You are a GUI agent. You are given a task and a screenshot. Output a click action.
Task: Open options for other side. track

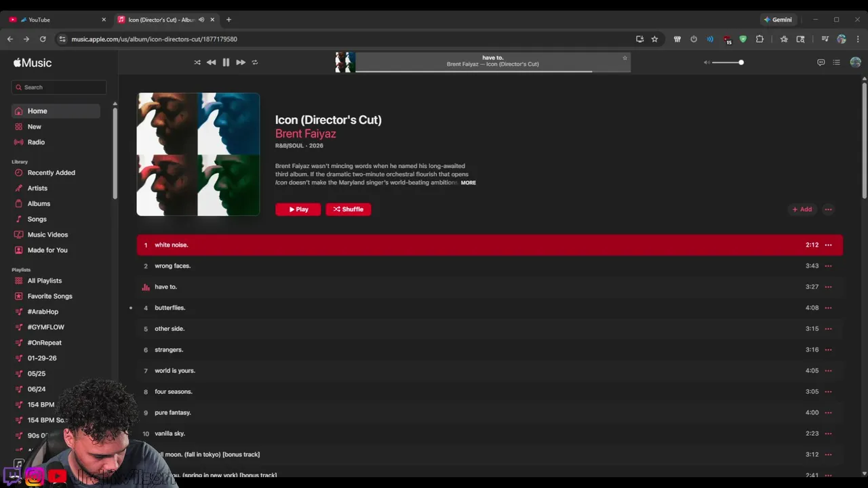[828, 329]
